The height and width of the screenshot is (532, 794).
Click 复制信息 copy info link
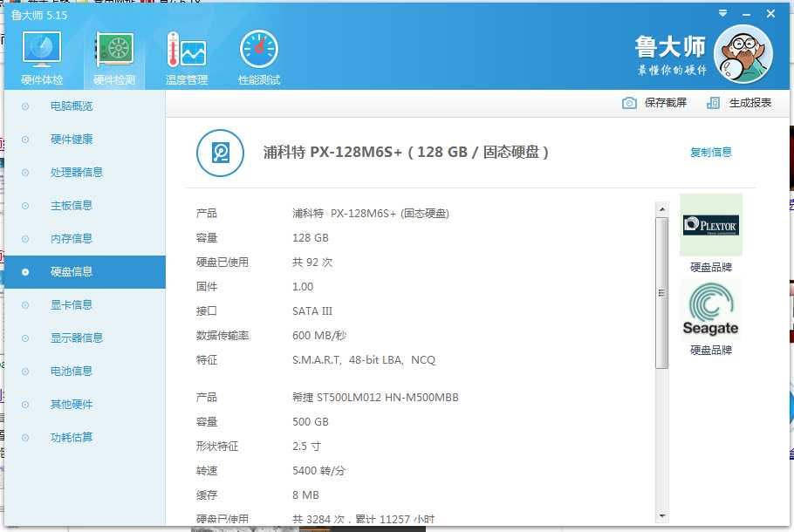(x=711, y=152)
